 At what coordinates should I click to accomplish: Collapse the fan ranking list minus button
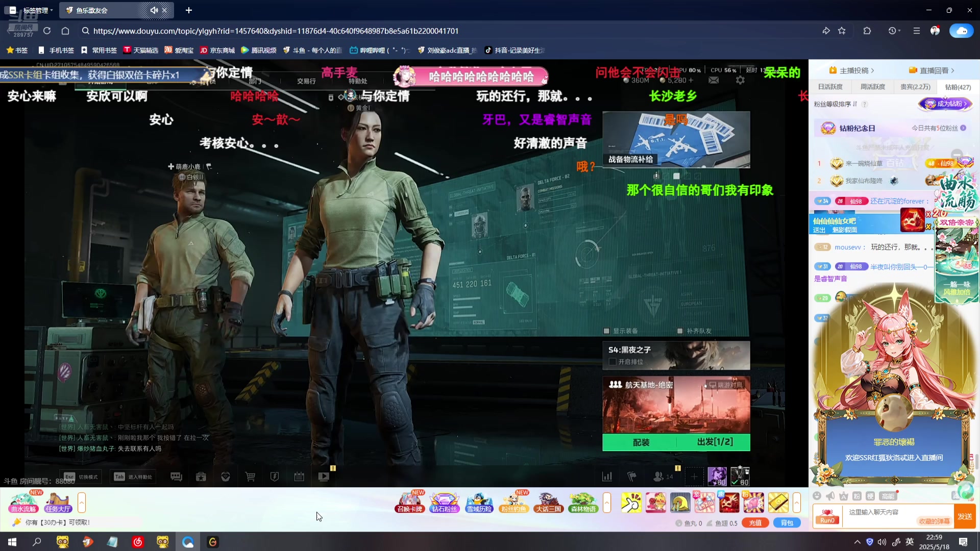click(x=957, y=154)
